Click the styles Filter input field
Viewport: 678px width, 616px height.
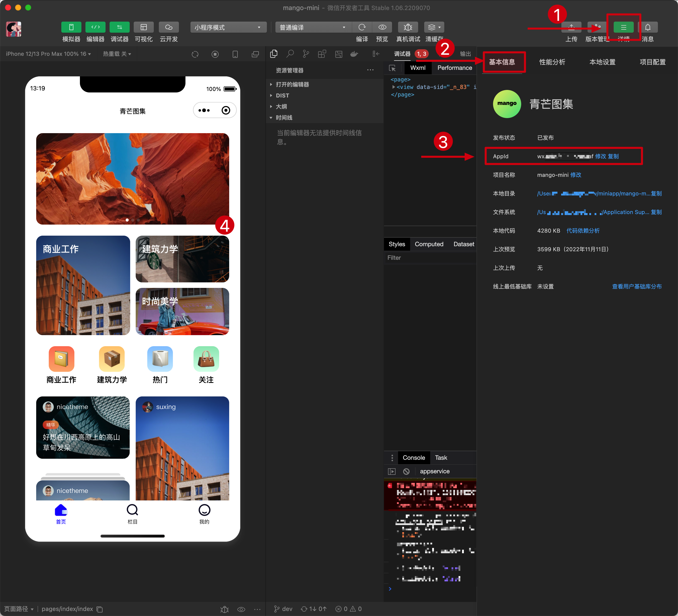430,258
